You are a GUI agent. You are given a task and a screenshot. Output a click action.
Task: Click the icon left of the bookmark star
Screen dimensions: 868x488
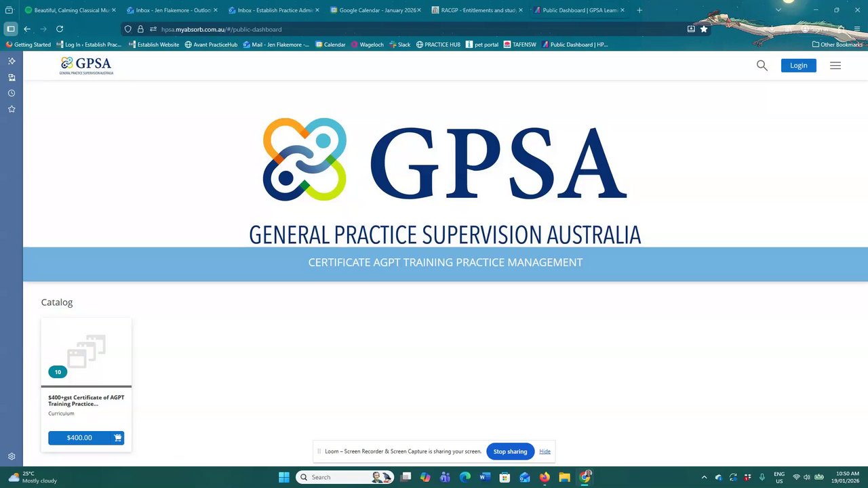(691, 29)
